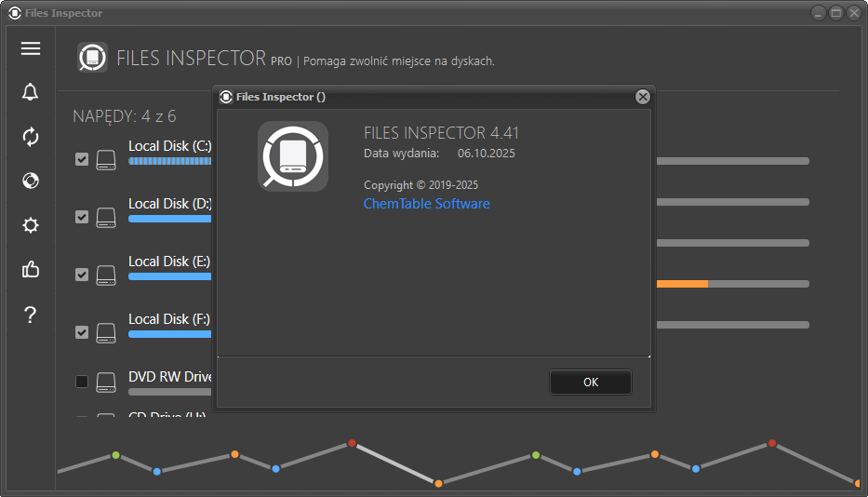The image size is (868, 497).
Task: Uncheck Local Disk (C:) checkbox
Action: [x=81, y=159]
